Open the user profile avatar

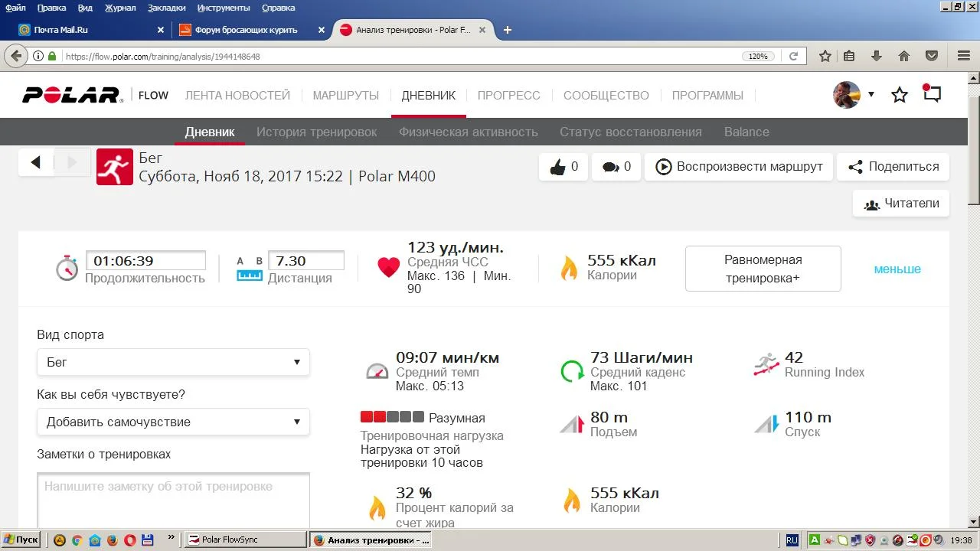click(847, 95)
